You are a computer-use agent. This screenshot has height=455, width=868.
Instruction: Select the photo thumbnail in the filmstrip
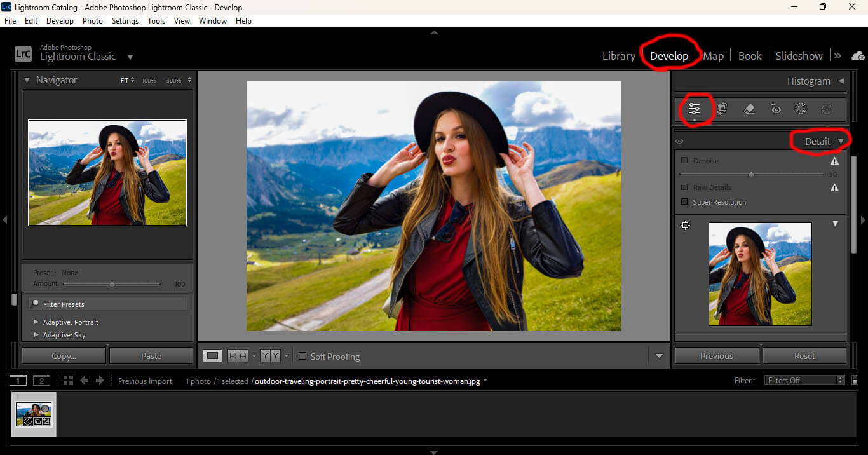(x=33, y=414)
